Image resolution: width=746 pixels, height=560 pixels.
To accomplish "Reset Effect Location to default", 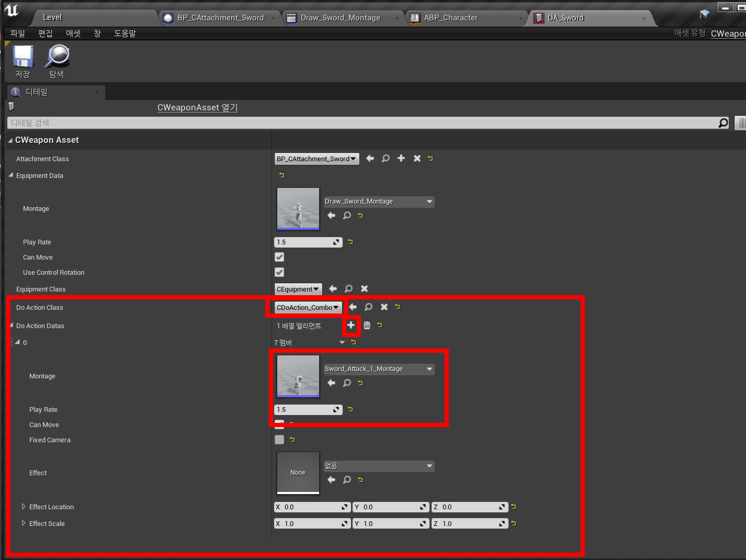I will coord(514,507).
